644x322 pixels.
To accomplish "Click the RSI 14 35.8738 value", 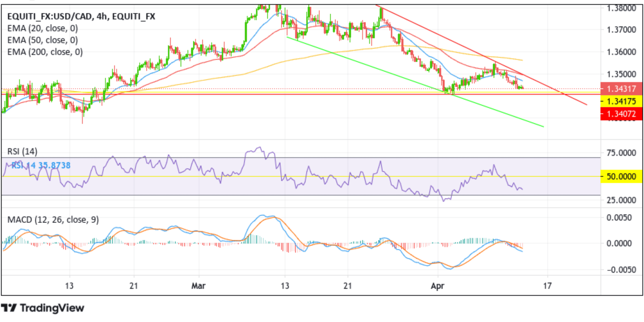I will click(41, 165).
